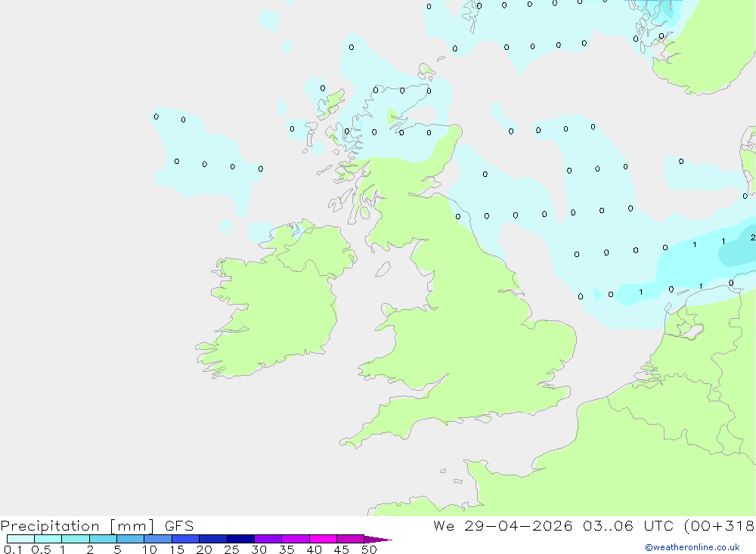Click the 'Precipitation [mm]' title text

pos(77,526)
